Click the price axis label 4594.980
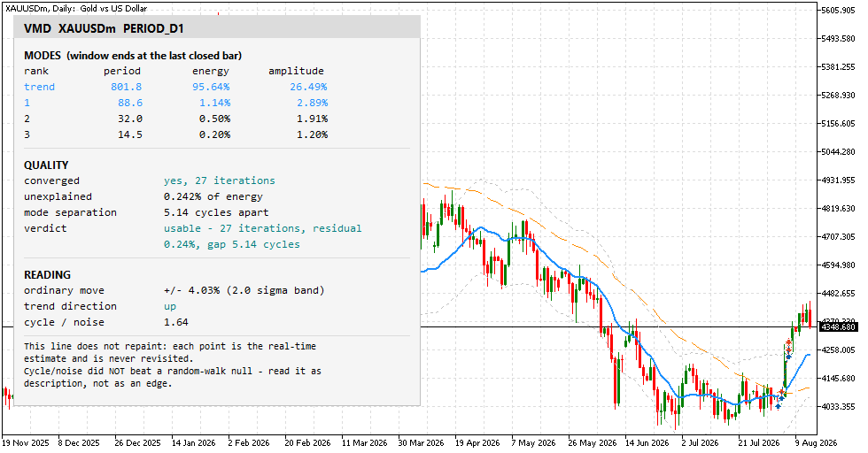Screen dimensions: 868x453 pos(838,265)
